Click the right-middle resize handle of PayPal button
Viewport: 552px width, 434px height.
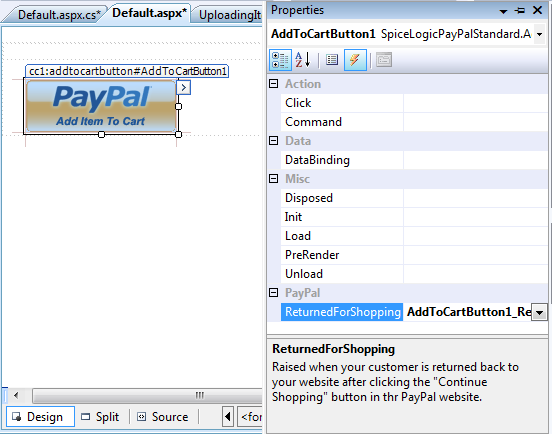point(178,106)
